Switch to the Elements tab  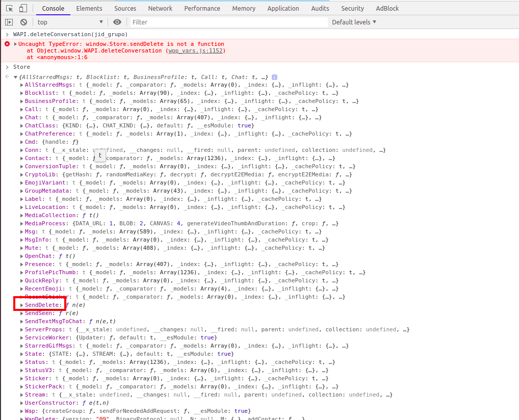pos(89,9)
